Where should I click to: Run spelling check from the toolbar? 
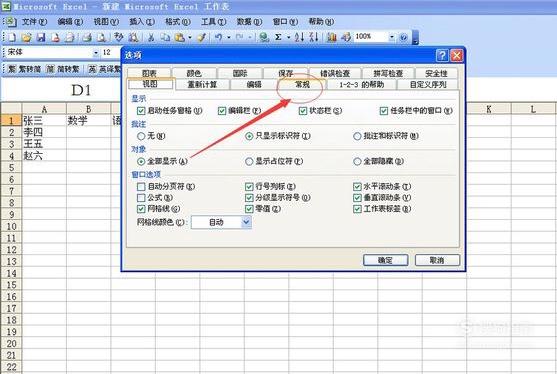tap(118, 37)
